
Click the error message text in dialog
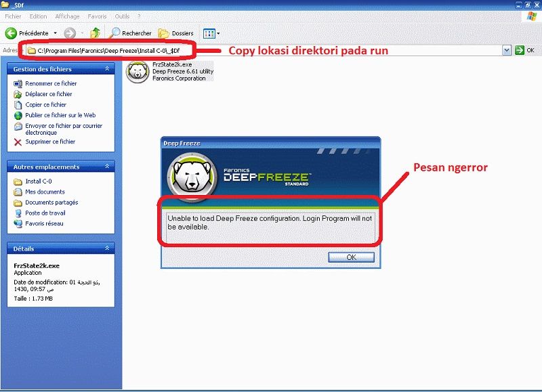point(270,223)
